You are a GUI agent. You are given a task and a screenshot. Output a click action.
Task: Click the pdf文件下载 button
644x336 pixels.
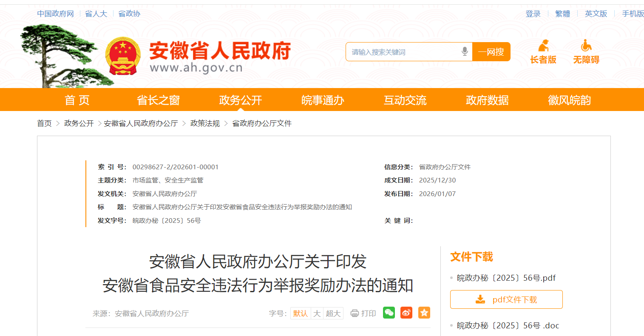pyautogui.click(x=506, y=299)
